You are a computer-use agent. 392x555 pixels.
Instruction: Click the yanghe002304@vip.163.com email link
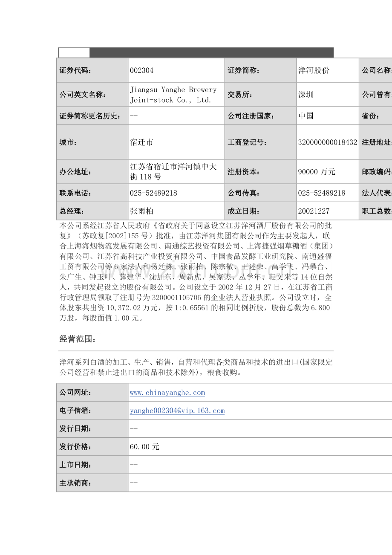point(177,411)
